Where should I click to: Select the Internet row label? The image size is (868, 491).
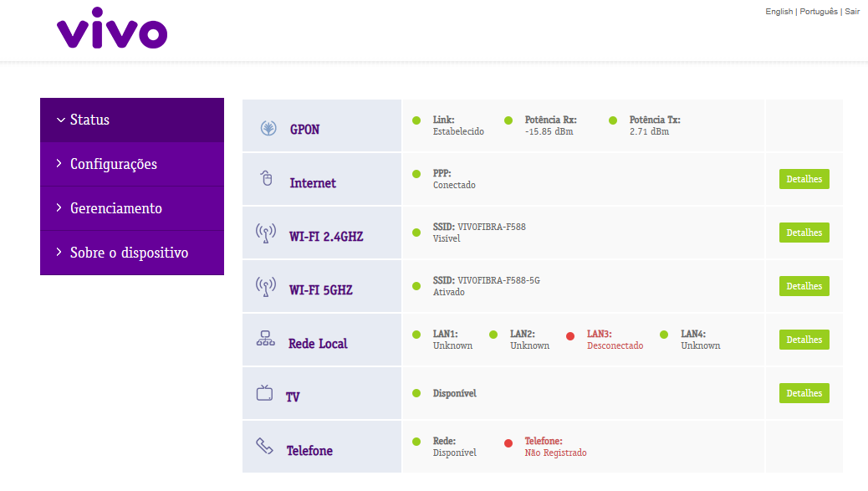(313, 183)
